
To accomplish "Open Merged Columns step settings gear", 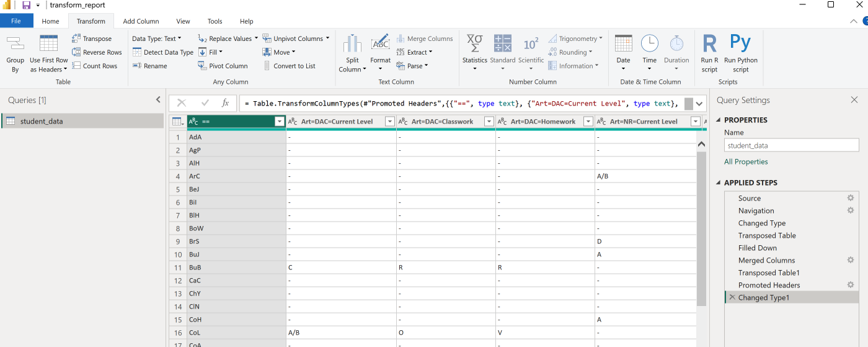I will coord(851,260).
